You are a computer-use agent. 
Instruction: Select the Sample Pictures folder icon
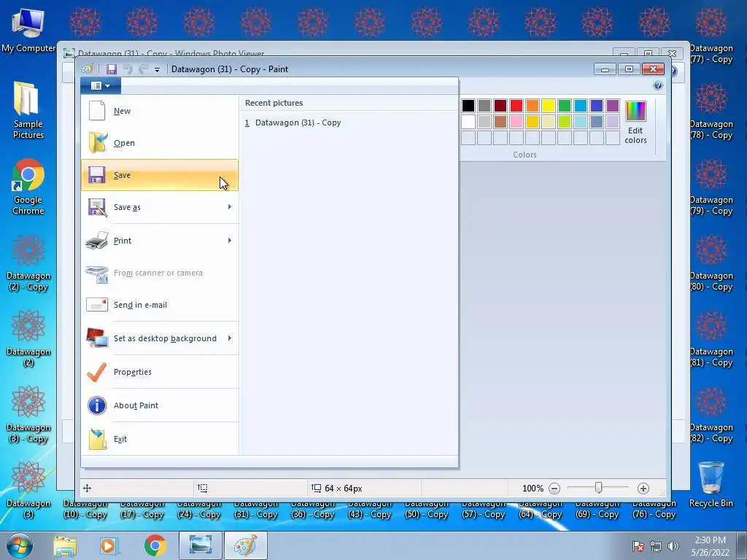click(28, 111)
